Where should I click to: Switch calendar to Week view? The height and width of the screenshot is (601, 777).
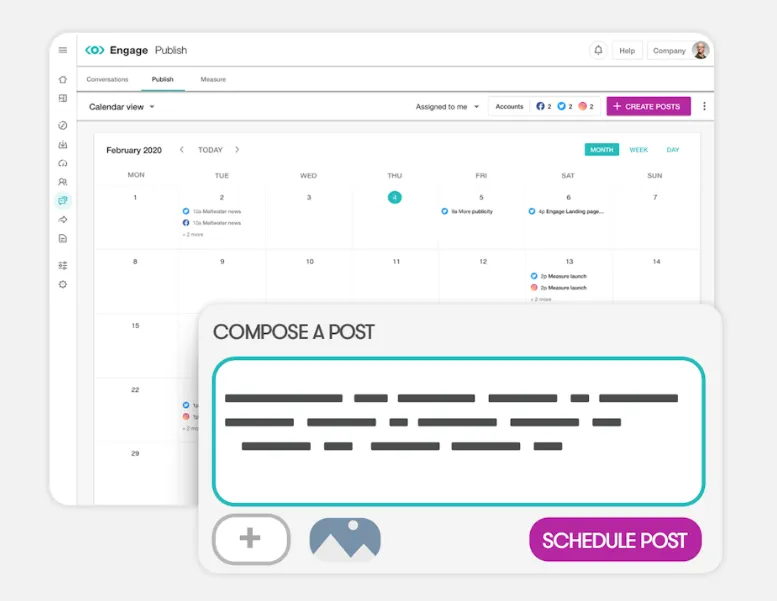click(638, 150)
